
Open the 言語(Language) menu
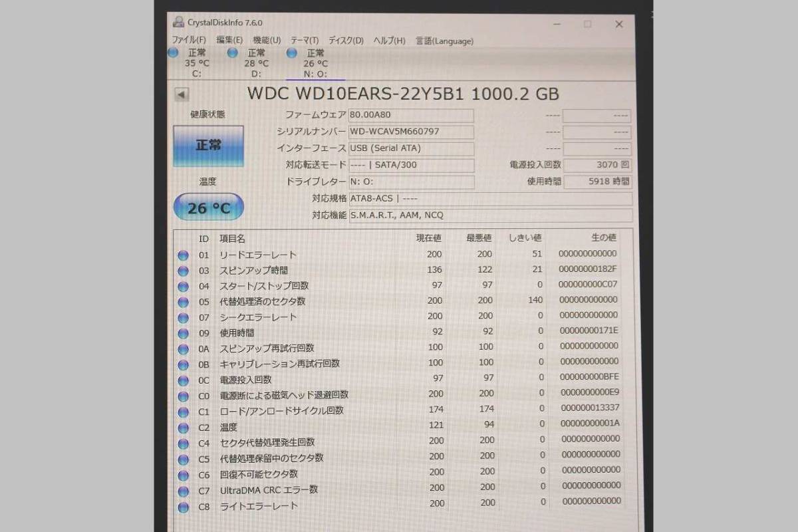tap(444, 41)
